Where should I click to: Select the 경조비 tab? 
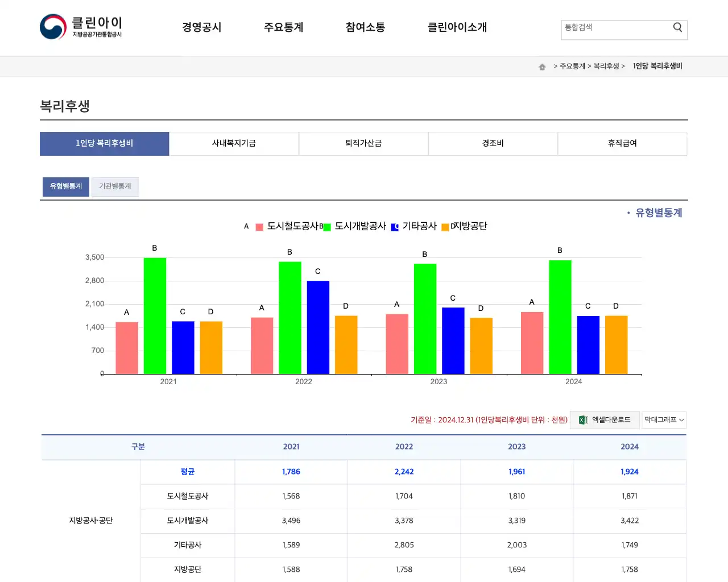(493, 143)
